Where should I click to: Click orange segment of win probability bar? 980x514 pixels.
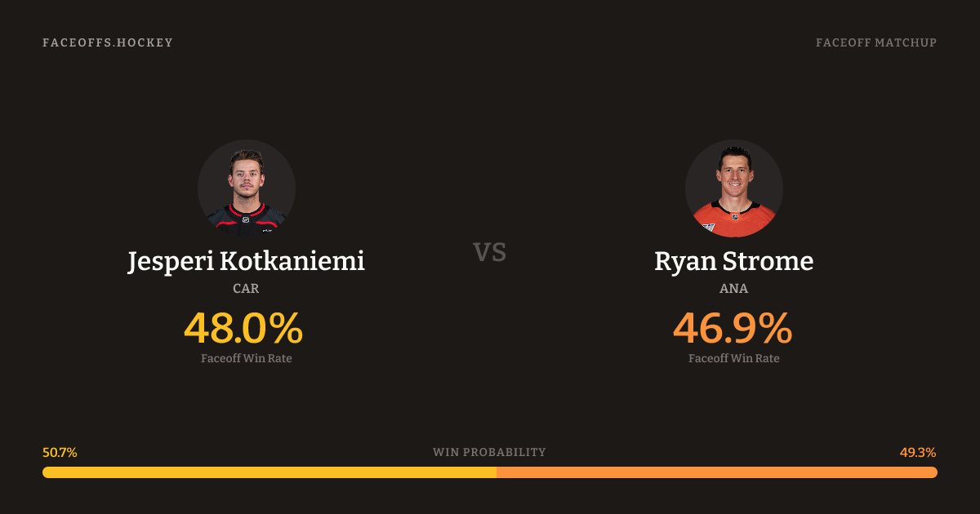click(716, 472)
